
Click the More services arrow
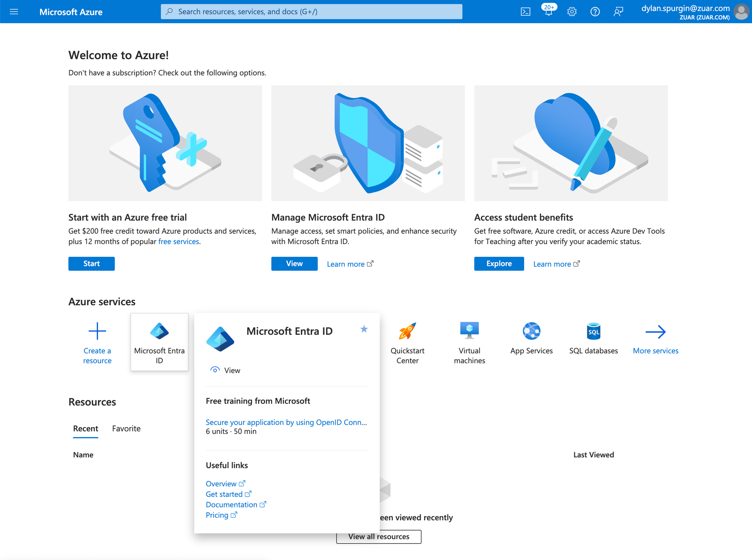(656, 332)
